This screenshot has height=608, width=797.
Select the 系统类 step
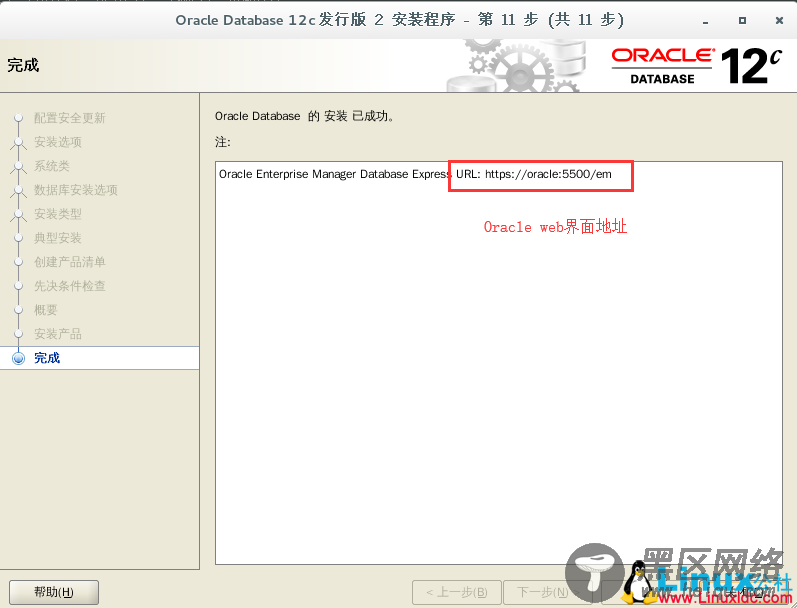pos(52,166)
